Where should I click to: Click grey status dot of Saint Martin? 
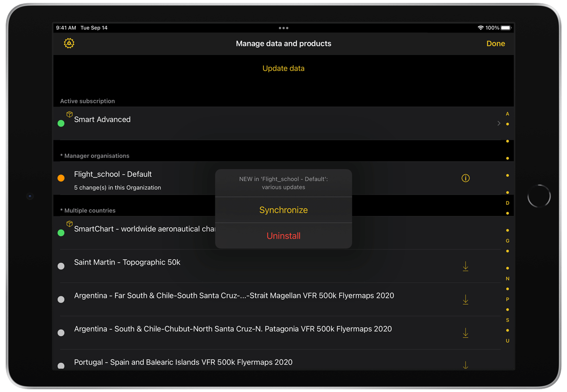pos(61,266)
